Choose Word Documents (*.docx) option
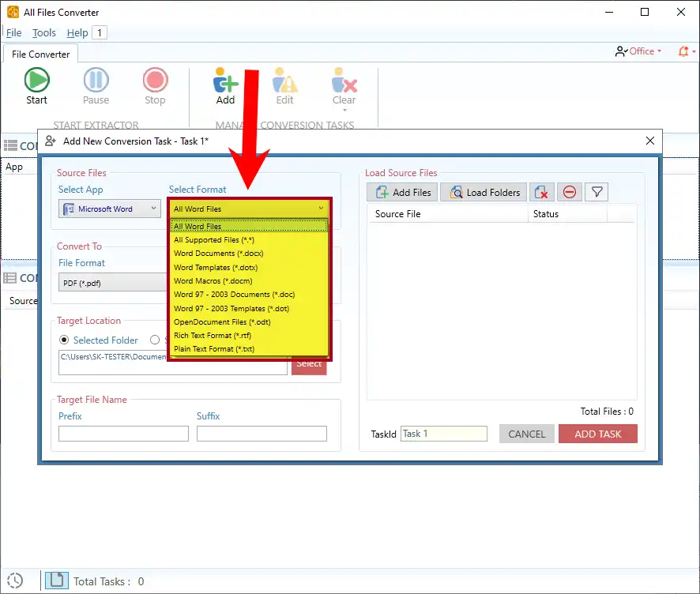Screen dimensions: 700x594 pyautogui.click(x=249, y=253)
